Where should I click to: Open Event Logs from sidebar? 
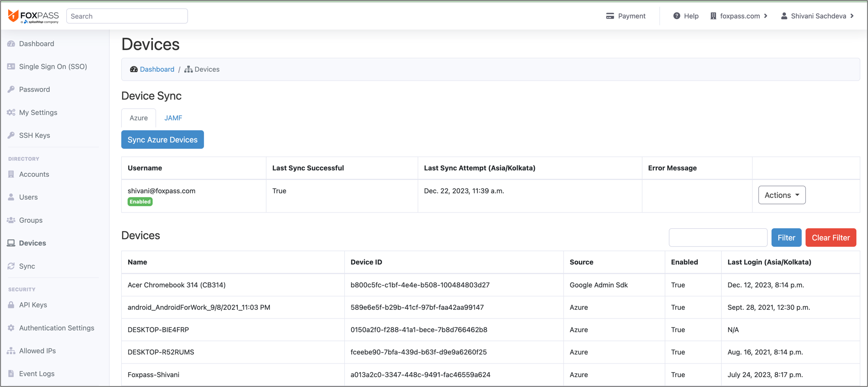pos(37,373)
